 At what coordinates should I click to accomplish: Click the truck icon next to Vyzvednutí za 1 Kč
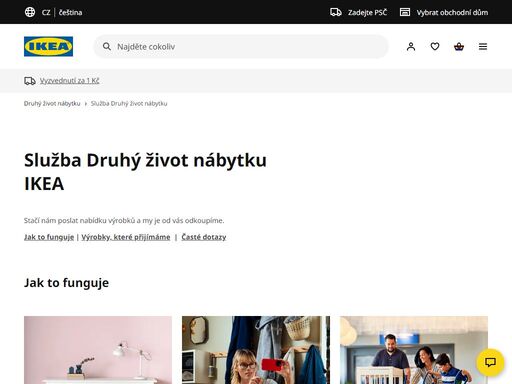coord(30,81)
